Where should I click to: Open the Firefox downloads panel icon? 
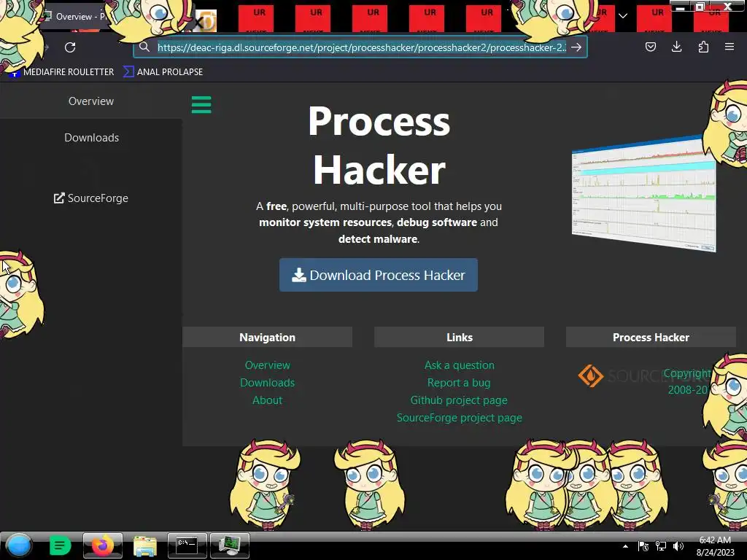click(x=676, y=47)
